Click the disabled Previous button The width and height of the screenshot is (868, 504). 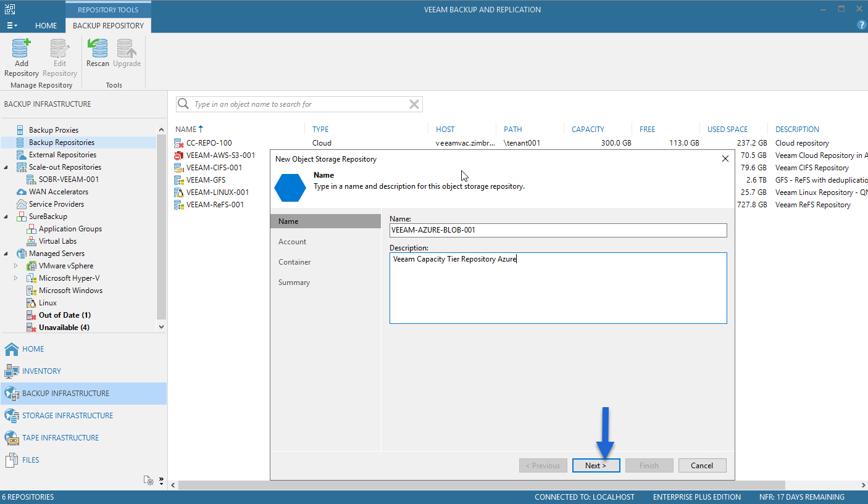click(543, 466)
